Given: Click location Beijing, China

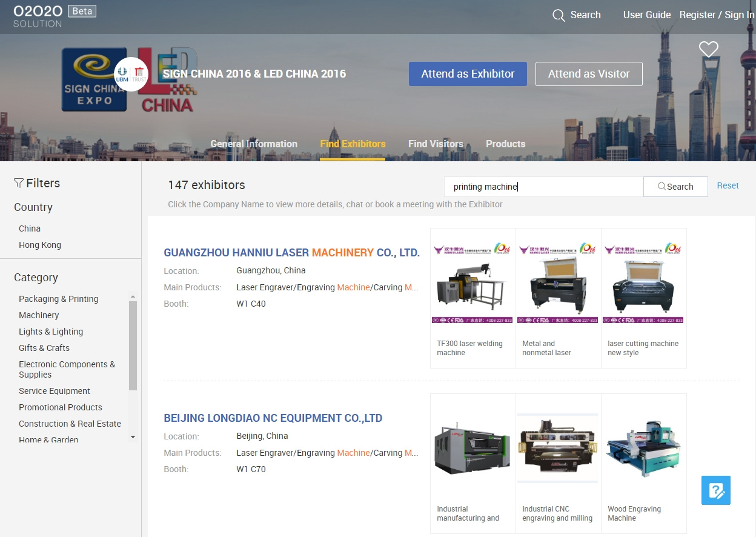Looking at the screenshot, I should pyautogui.click(x=262, y=436).
